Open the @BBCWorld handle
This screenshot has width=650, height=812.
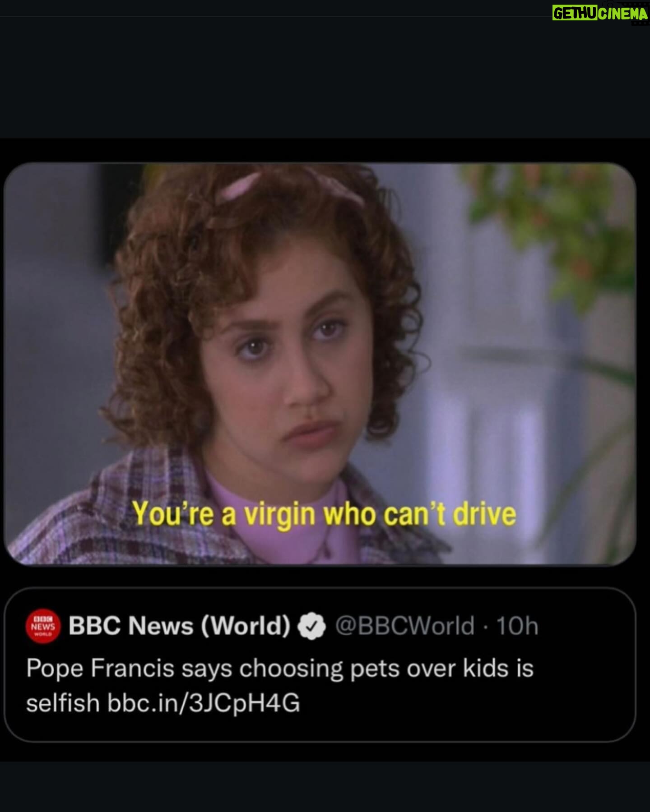pyautogui.click(x=405, y=626)
